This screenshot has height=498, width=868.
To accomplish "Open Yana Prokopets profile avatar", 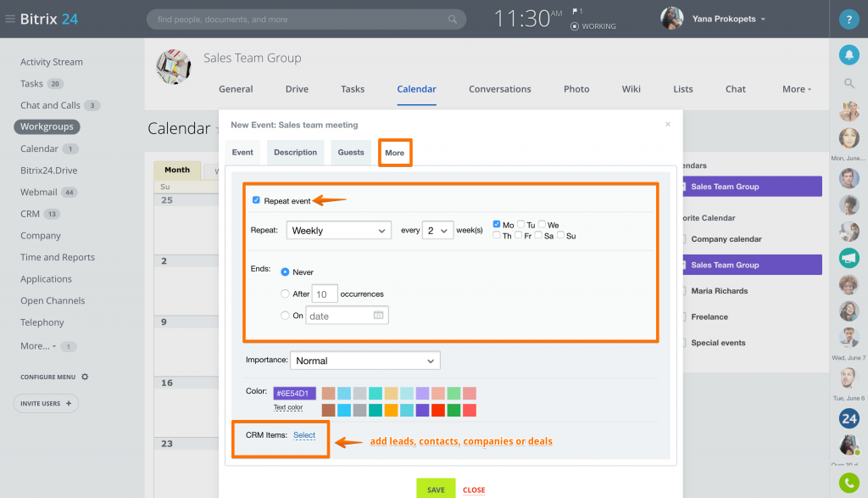I will tap(671, 19).
